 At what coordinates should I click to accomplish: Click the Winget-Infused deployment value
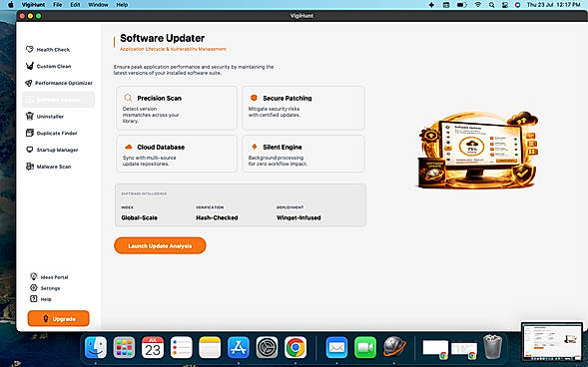click(298, 217)
